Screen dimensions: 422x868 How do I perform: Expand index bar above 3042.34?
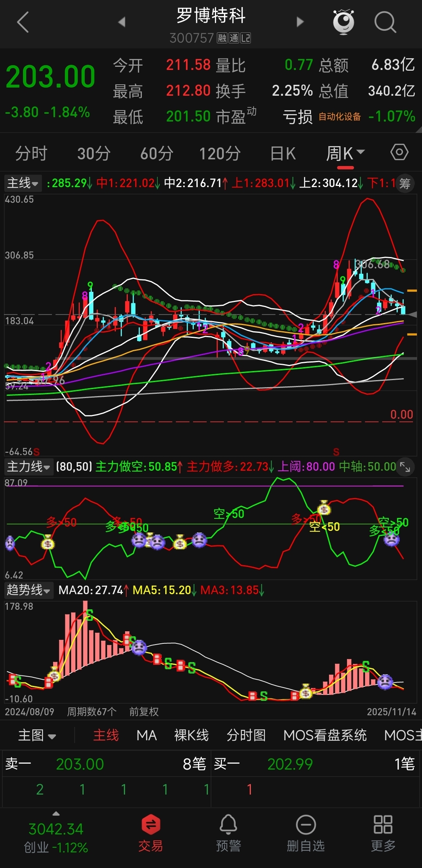pos(56,814)
